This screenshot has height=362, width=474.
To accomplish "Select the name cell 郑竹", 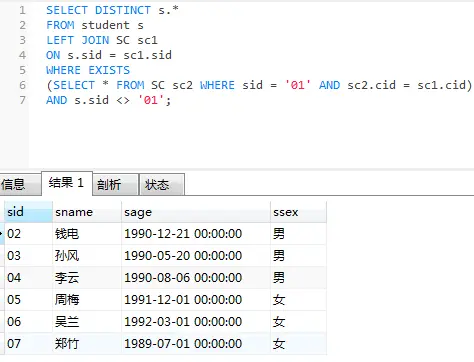I will pyautogui.click(x=87, y=344).
